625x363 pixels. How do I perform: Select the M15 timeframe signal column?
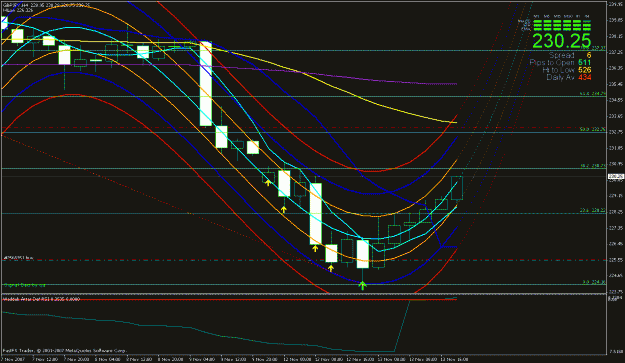point(557,23)
